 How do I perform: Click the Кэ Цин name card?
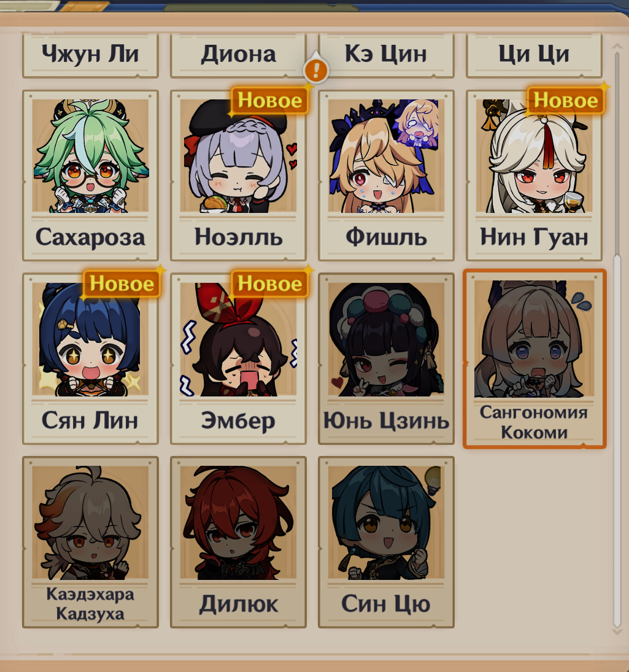pos(386,56)
